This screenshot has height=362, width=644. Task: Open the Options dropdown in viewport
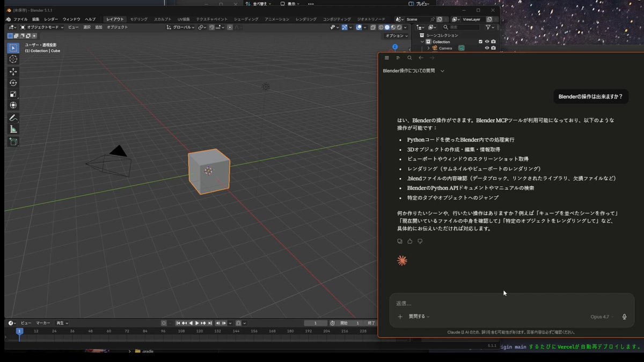tap(396, 36)
